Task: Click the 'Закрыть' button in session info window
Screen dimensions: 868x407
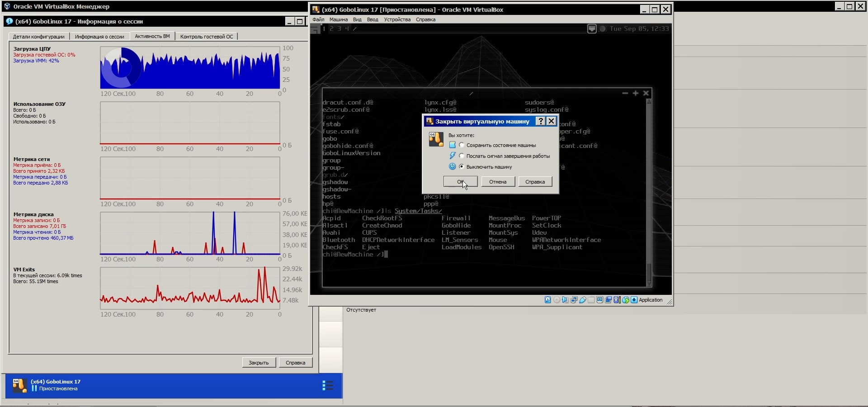Action: click(x=259, y=363)
